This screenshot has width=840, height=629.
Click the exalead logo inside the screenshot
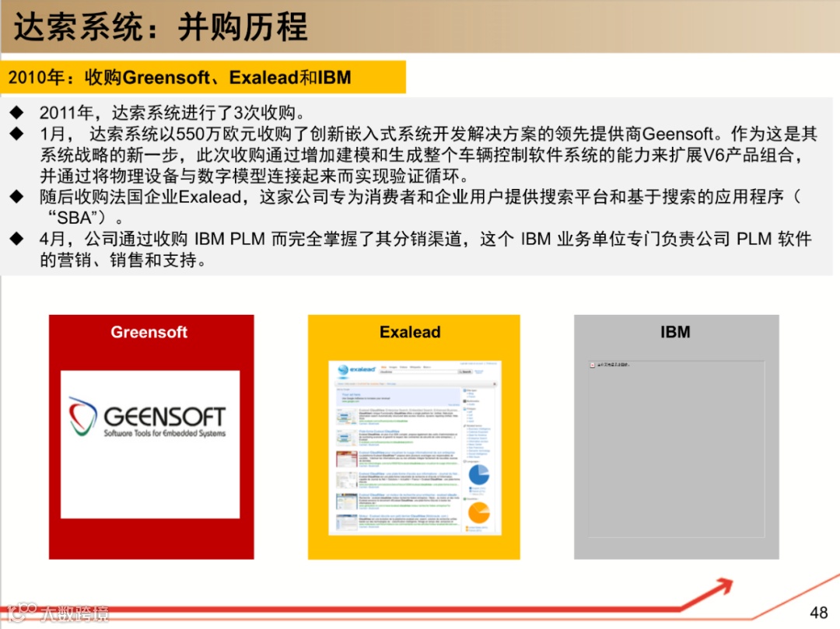[x=356, y=369]
